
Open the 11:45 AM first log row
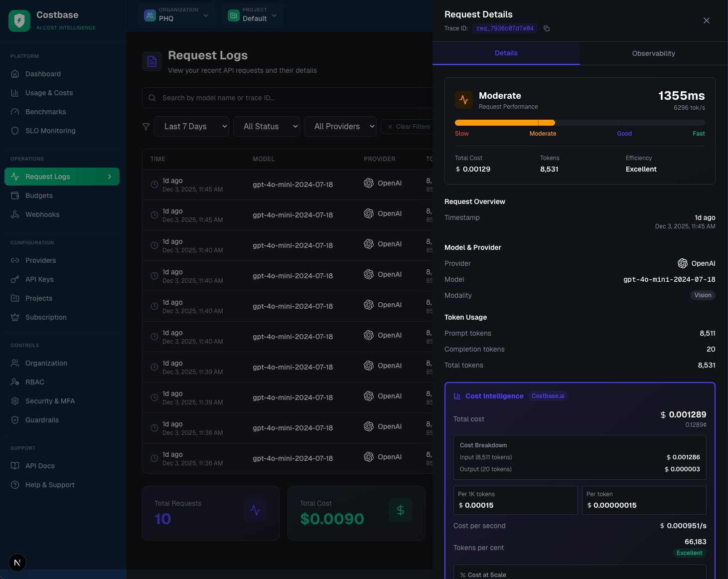point(288,185)
